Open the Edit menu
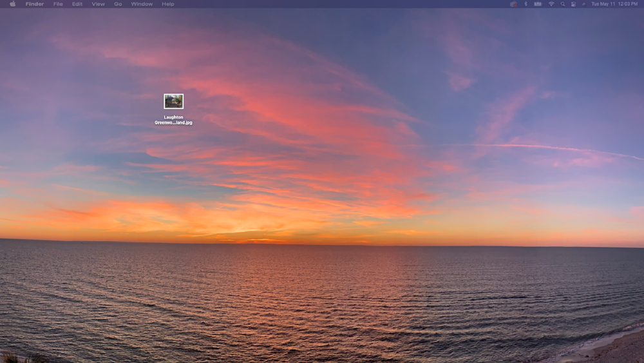The height and width of the screenshot is (363, 644). coord(77,4)
